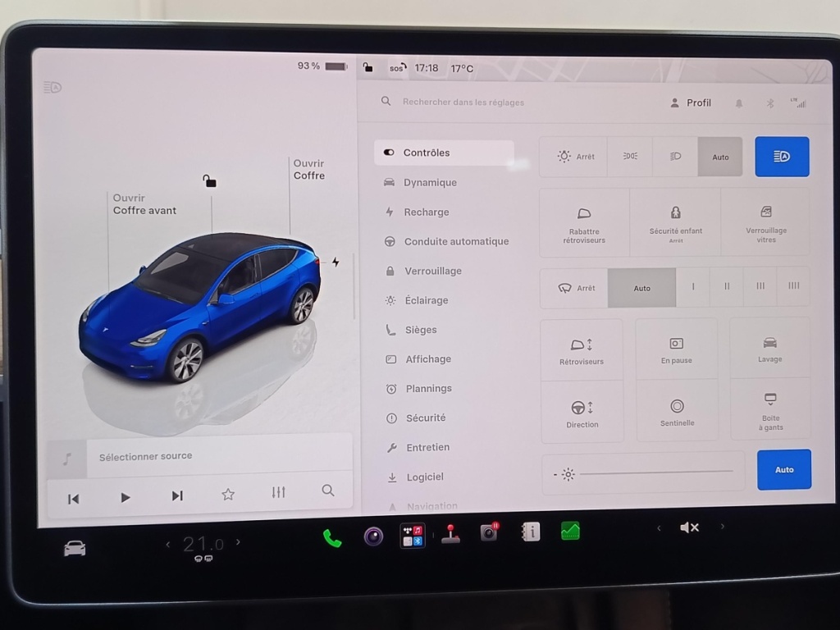Select wiper speed level III
840x630 pixels.
pos(760,286)
